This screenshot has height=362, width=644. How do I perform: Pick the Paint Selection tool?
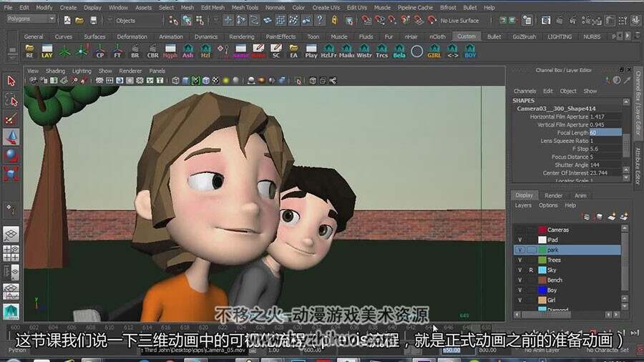(x=11, y=119)
